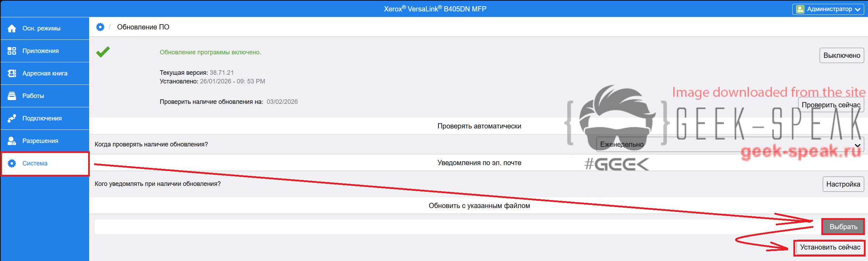Go to Подключения section

[42, 118]
